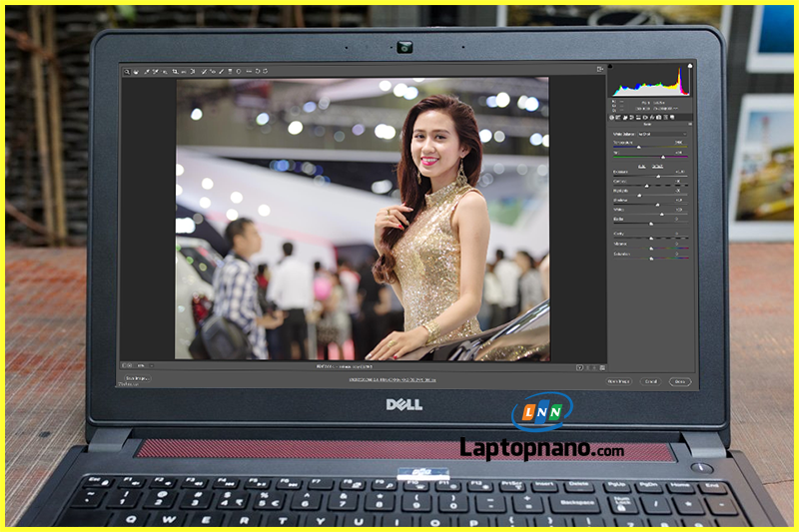Click the model photo preview
Screen dimensions: 799x532
pyautogui.click(x=363, y=219)
